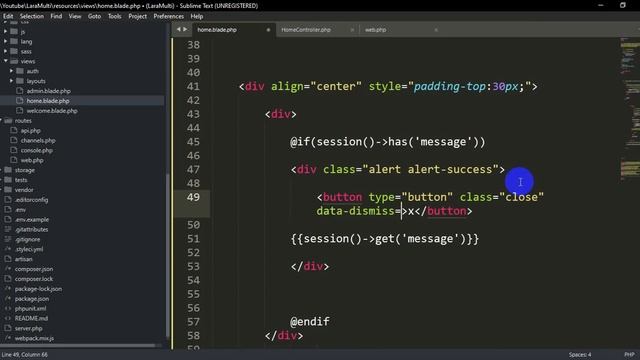This screenshot has width=640, height=360.
Task: Click the vendor folder icon
Action: coord(8,190)
